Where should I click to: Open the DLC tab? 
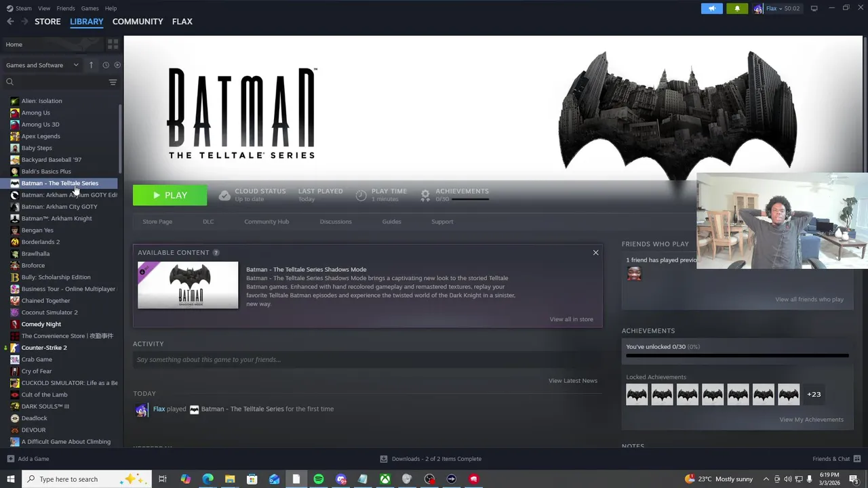[x=208, y=222]
